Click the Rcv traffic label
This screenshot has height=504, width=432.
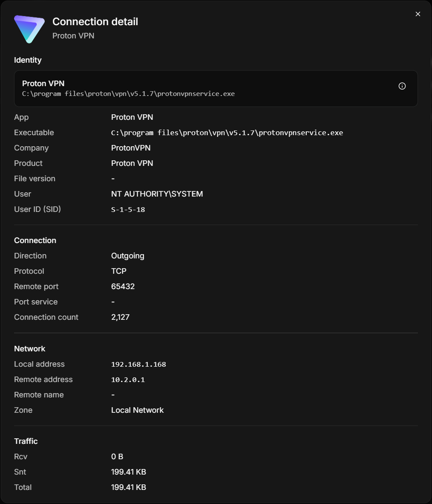tap(20, 457)
